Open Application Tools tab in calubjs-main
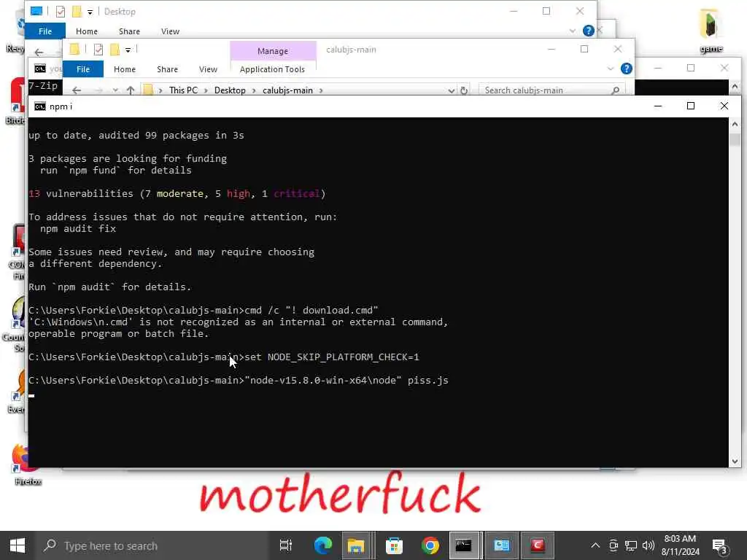747x560 pixels. 273,69
